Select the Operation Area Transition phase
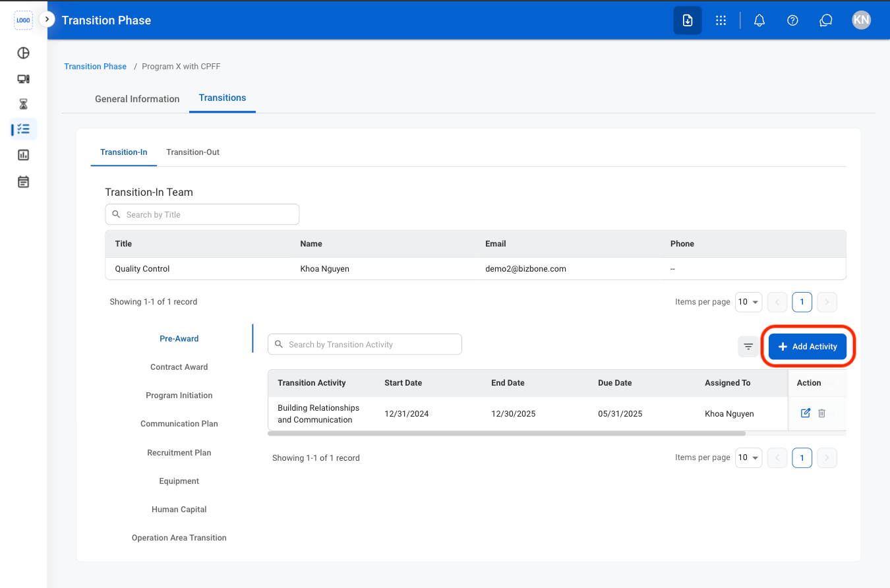 [179, 538]
